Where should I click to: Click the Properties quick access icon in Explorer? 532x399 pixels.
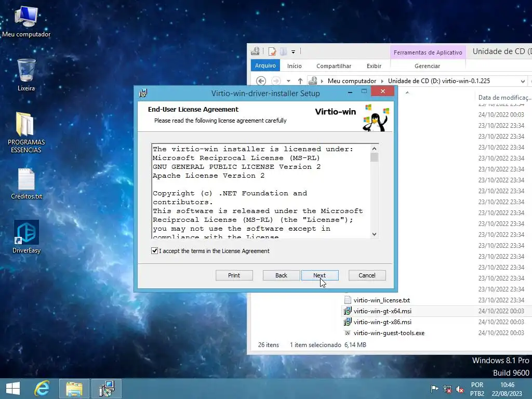click(272, 51)
